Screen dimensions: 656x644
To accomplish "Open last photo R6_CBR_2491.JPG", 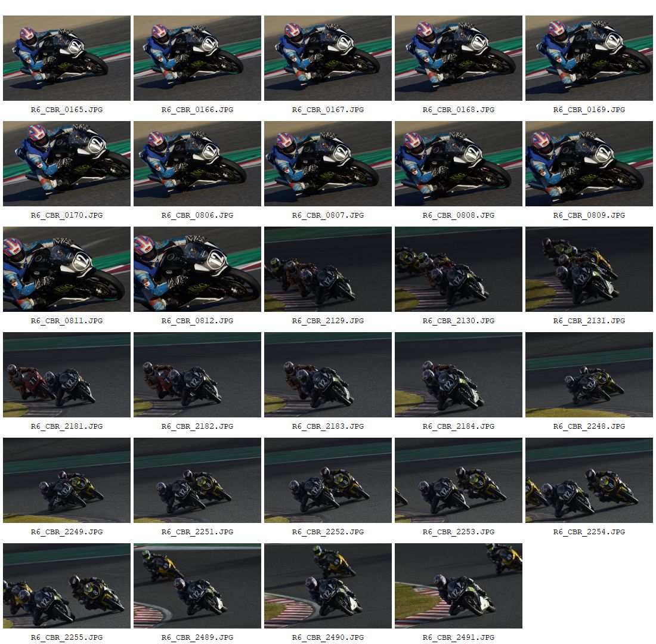I will tap(459, 586).
